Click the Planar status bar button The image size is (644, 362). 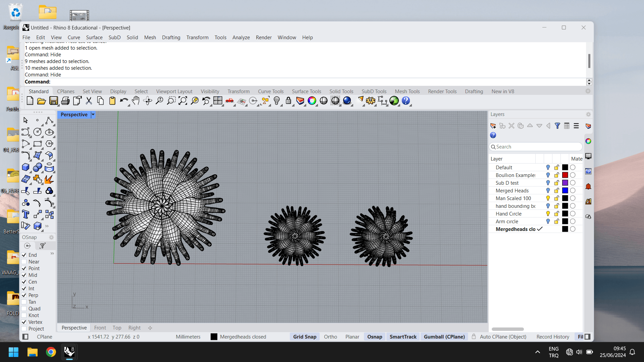(x=352, y=337)
